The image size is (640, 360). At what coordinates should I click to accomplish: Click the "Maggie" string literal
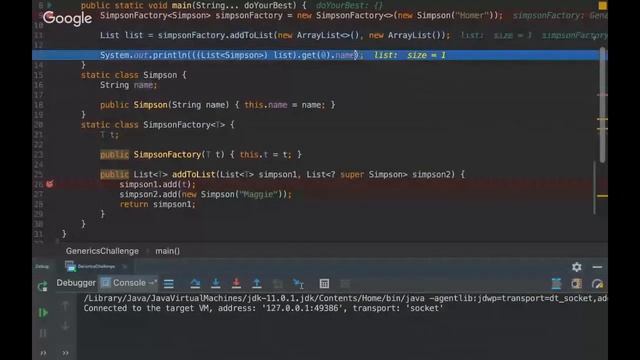(x=259, y=194)
